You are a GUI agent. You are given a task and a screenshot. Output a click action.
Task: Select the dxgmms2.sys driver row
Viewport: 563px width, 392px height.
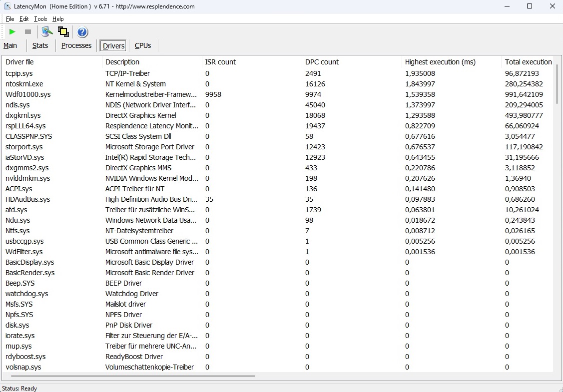pyautogui.click(x=278, y=168)
